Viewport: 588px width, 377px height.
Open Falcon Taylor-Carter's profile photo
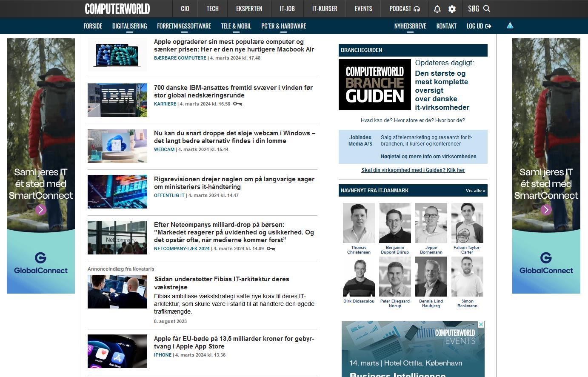tap(467, 223)
